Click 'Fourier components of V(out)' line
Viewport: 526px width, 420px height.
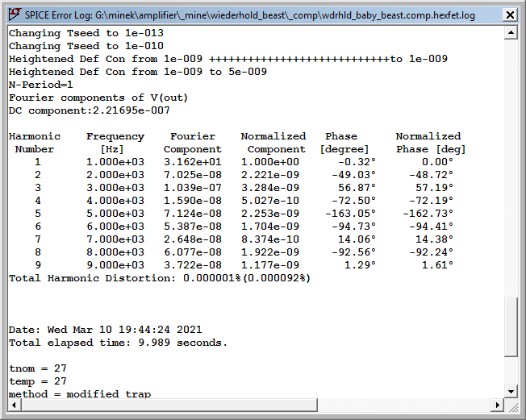(x=98, y=98)
